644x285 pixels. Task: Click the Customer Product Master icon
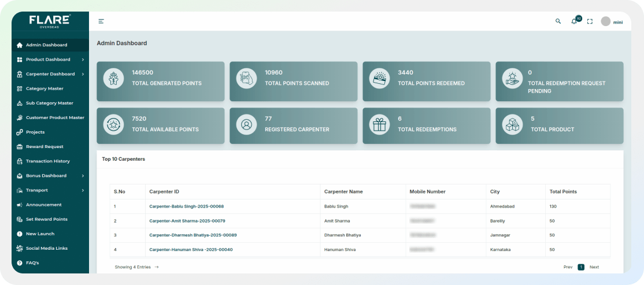tap(19, 118)
